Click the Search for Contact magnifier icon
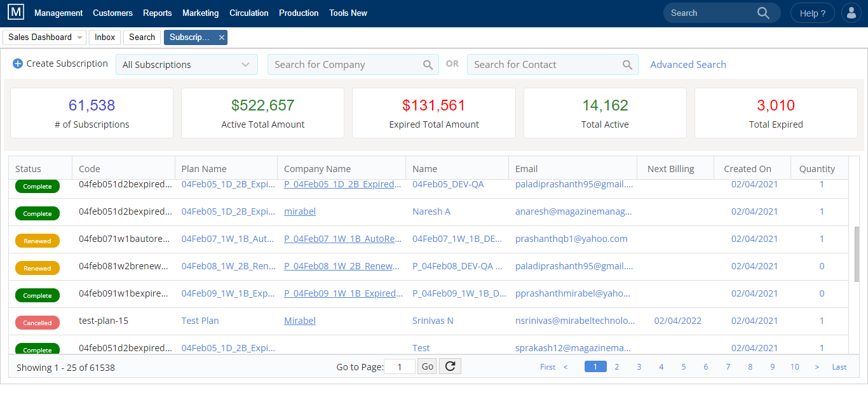868x395 pixels. tap(627, 65)
